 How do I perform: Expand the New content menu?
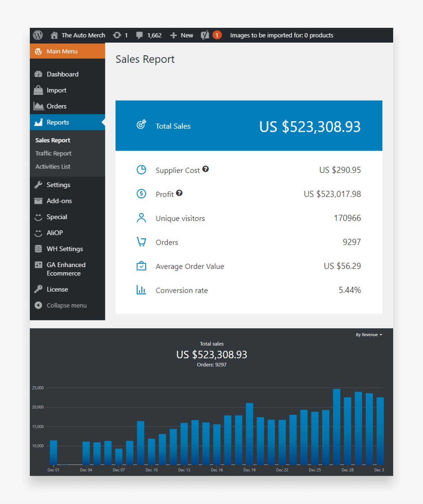coord(182,35)
